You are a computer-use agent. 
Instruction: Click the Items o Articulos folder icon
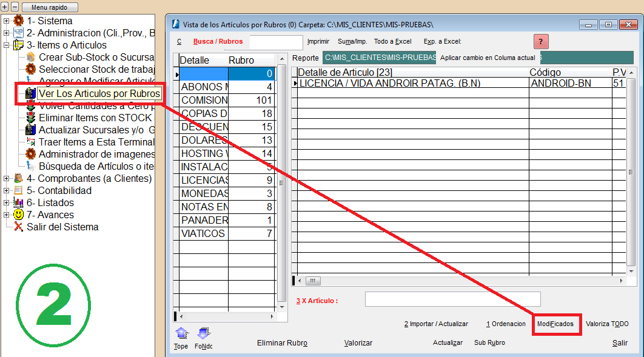tap(18, 45)
